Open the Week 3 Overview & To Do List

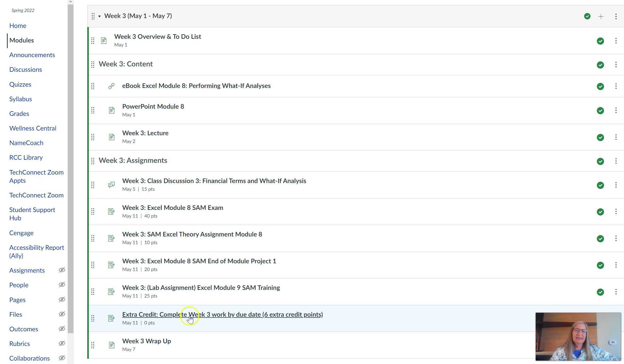tap(157, 37)
